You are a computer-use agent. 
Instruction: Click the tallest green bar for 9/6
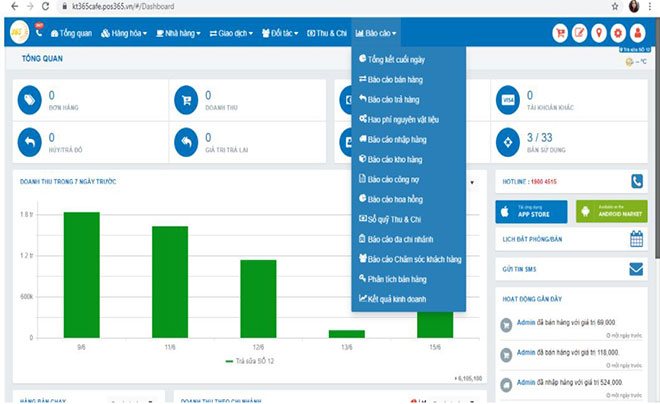81,275
